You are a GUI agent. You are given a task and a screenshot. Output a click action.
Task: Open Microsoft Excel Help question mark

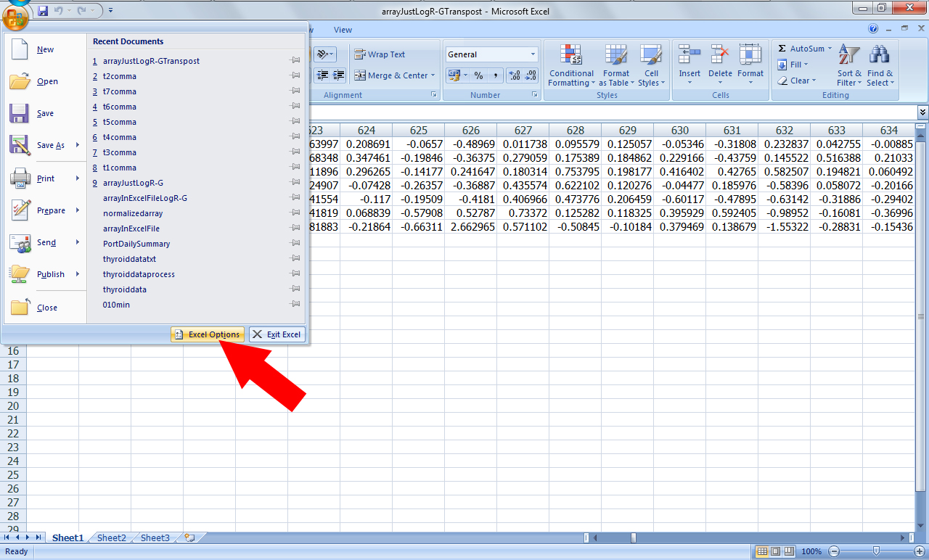tap(873, 28)
